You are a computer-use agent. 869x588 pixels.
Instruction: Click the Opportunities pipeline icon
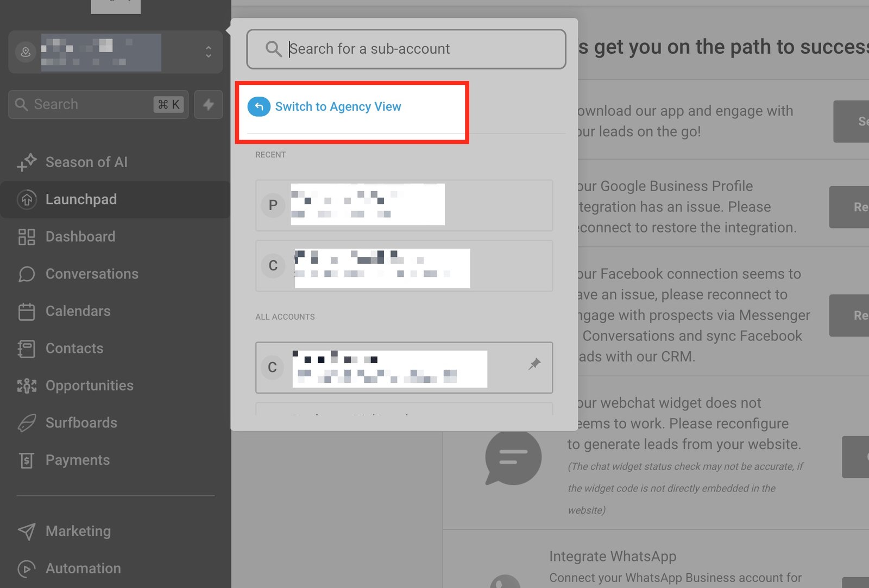click(x=27, y=386)
